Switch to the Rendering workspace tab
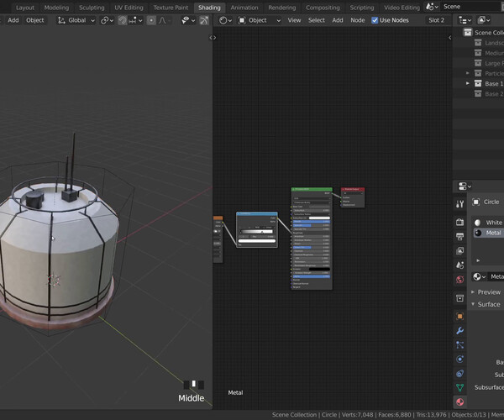 [x=282, y=8]
